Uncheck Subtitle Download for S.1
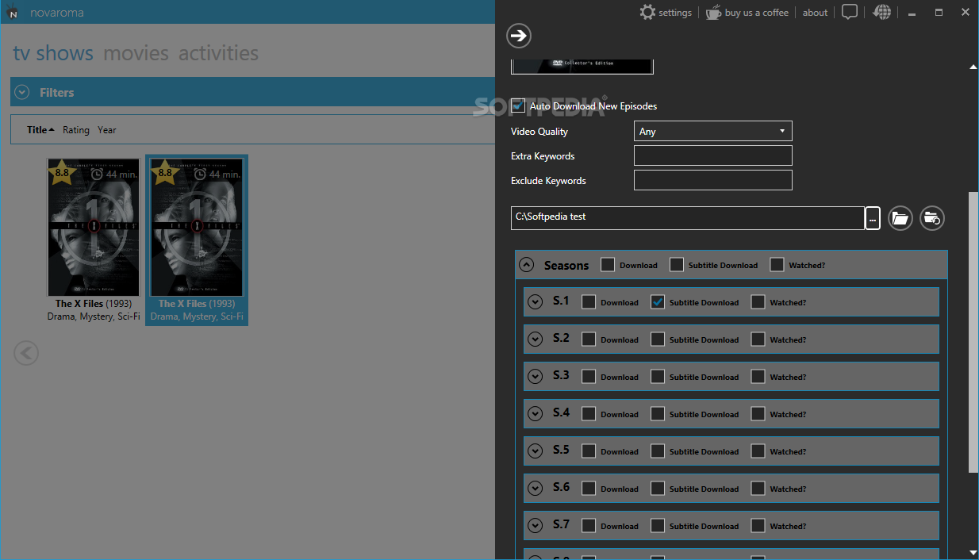This screenshot has width=979, height=560. (x=658, y=301)
